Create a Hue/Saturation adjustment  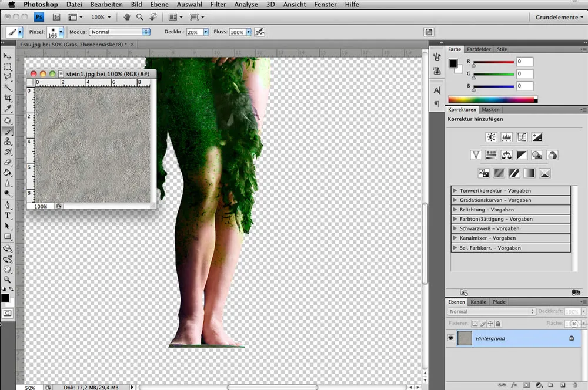coord(491,154)
